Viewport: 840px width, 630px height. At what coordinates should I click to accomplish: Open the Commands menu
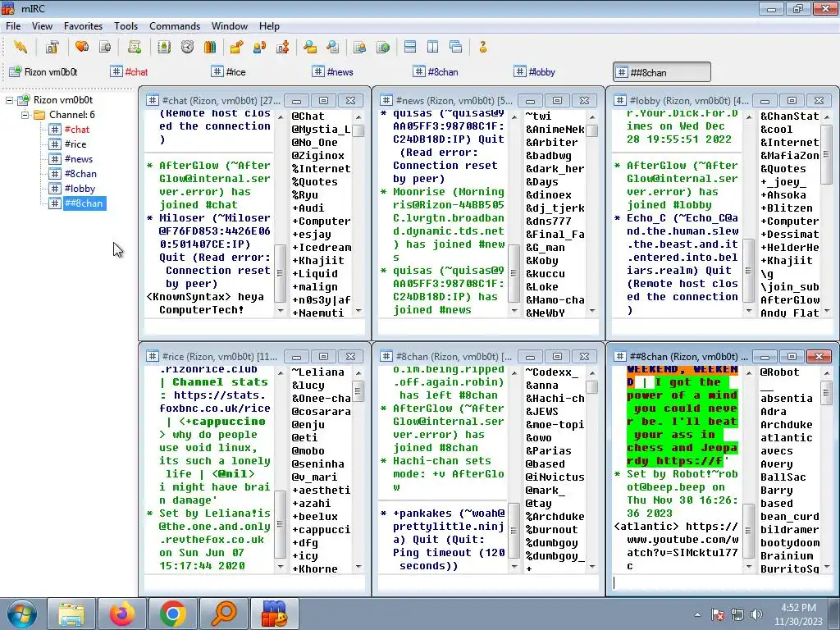pos(175,25)
